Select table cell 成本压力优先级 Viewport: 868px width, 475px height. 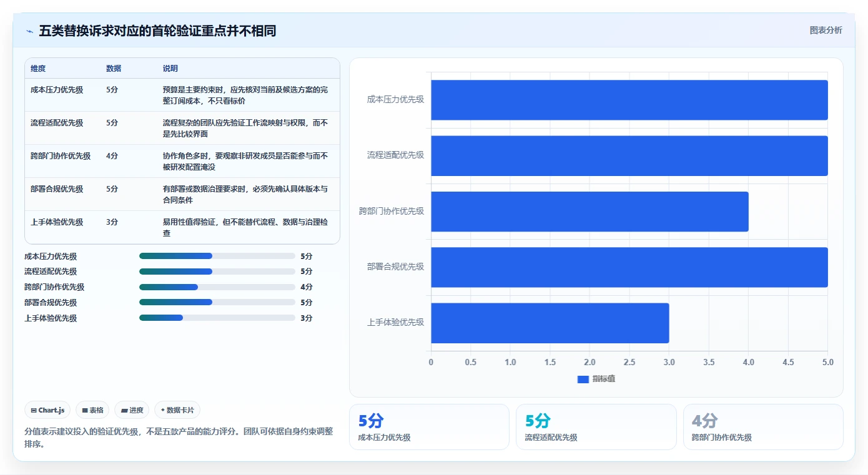pos(57,90)
